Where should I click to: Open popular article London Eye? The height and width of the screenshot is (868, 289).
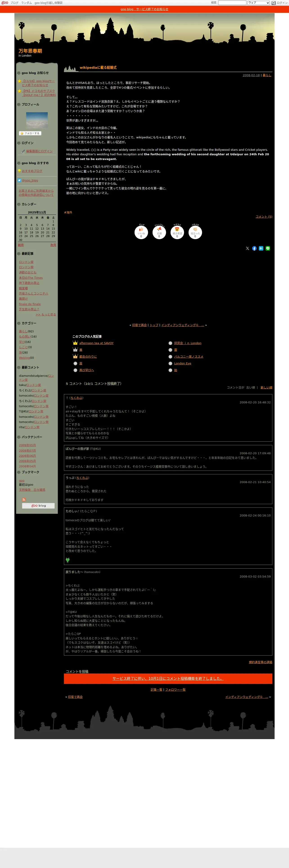[x=183, y=363]
